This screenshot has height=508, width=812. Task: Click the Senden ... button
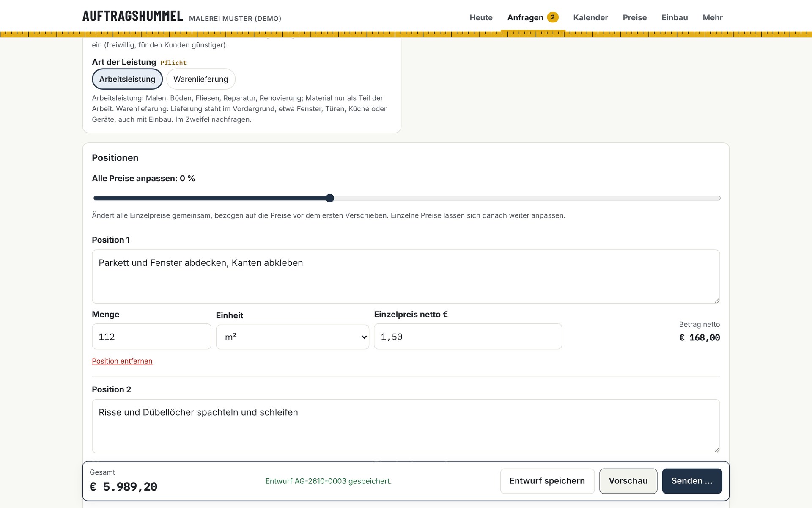(691, 481)
